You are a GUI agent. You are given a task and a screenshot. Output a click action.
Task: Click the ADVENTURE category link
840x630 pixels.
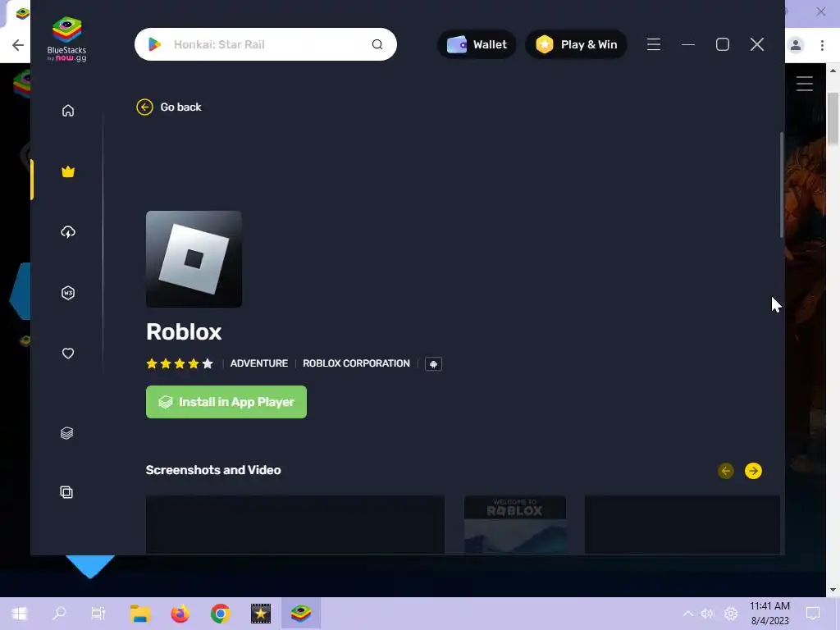click(x=258, y=363)
